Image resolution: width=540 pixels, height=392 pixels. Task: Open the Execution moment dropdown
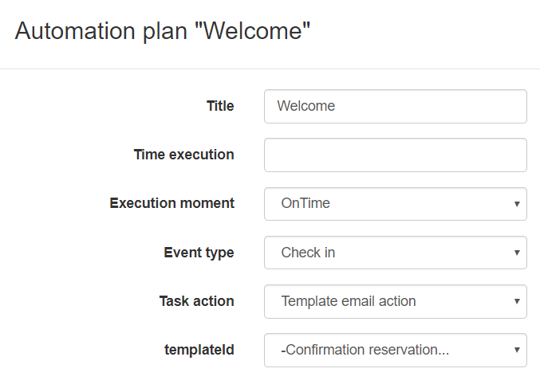click(x=395, y=203)
